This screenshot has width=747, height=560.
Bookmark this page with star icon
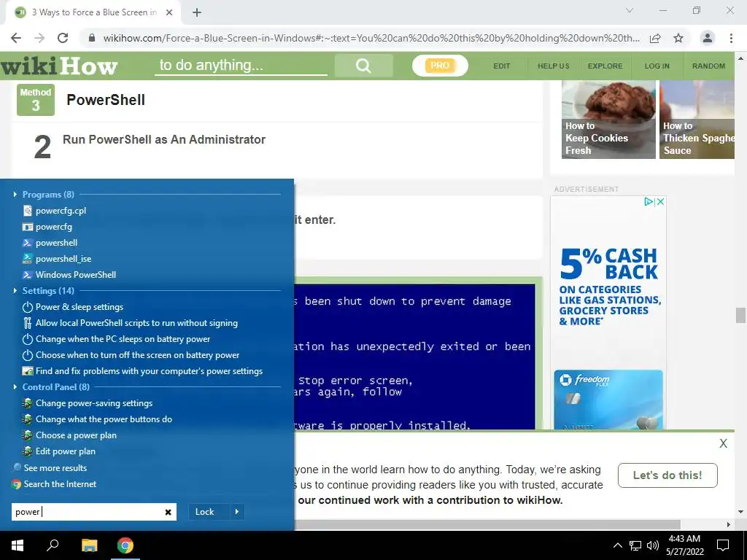coord(678,38)
